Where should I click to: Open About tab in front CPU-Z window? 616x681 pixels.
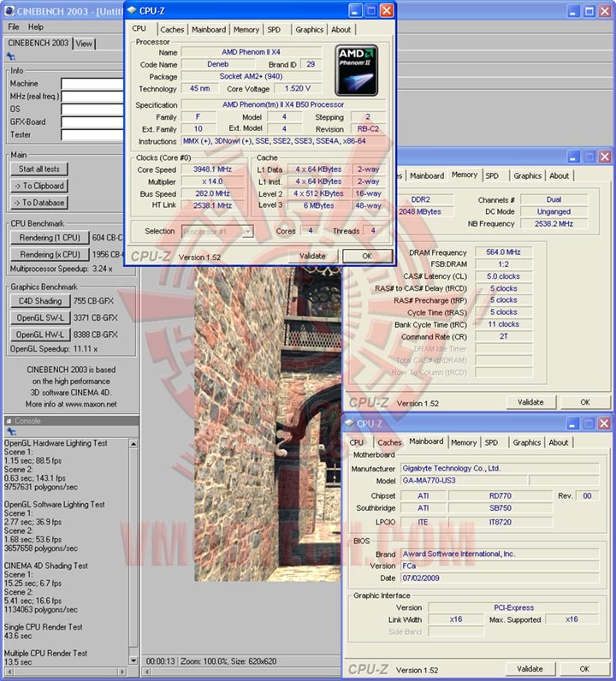[x=341, y=30]
